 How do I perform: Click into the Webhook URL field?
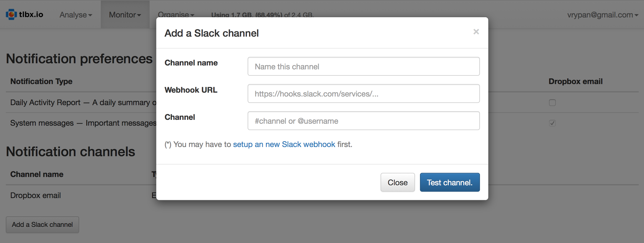coord(364,93)
